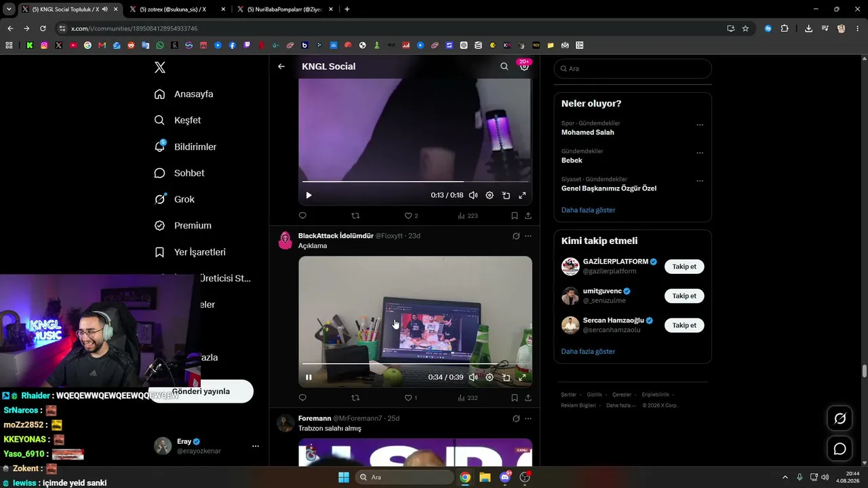Like the post with 2 likes
Viewport: 868px width, 488px height.
tap(411, 216)
